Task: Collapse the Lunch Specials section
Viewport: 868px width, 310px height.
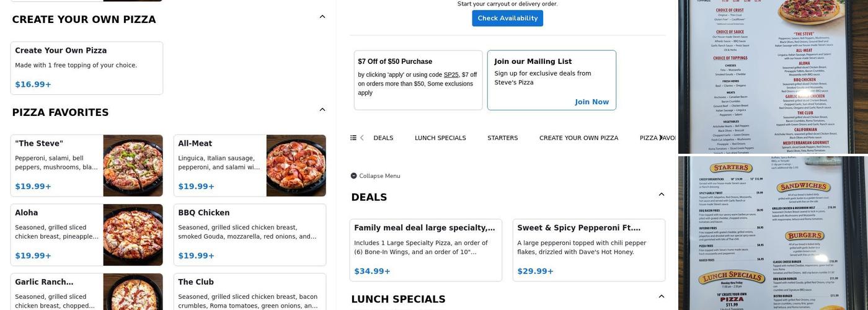Action: pos(662,296)
